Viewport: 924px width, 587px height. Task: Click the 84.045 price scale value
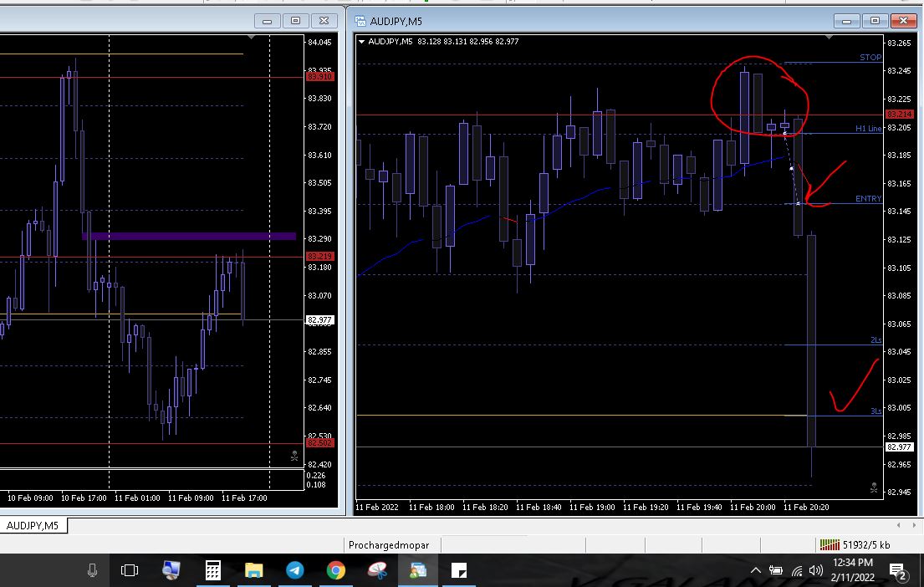tap(320, 43)
